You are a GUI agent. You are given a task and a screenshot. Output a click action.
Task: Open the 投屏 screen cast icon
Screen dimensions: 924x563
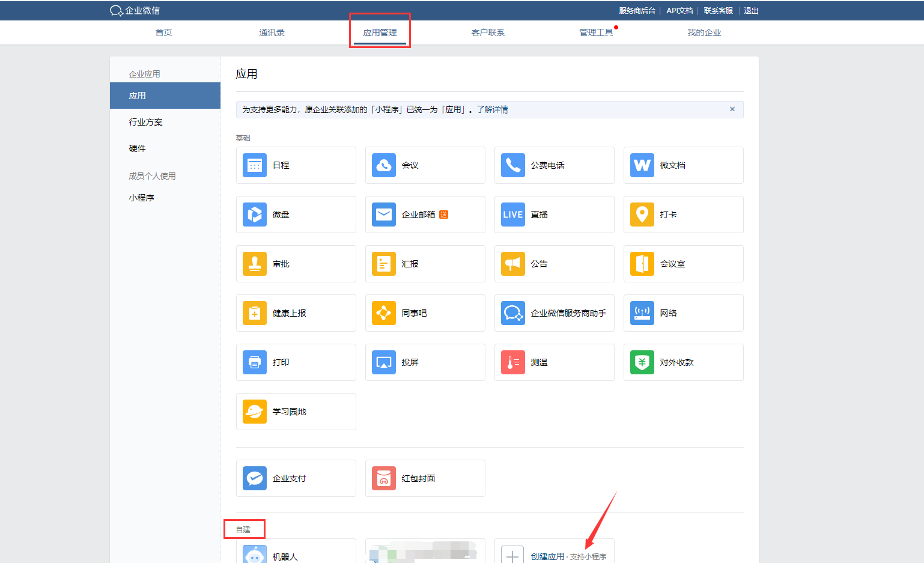(x=384, y=362)
